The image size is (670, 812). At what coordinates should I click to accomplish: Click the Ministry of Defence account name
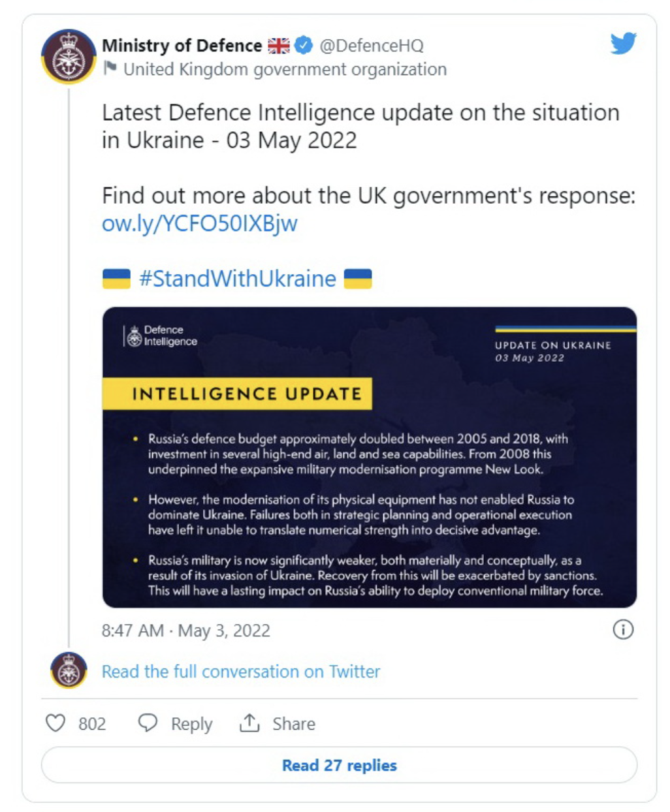click(182, 46)
